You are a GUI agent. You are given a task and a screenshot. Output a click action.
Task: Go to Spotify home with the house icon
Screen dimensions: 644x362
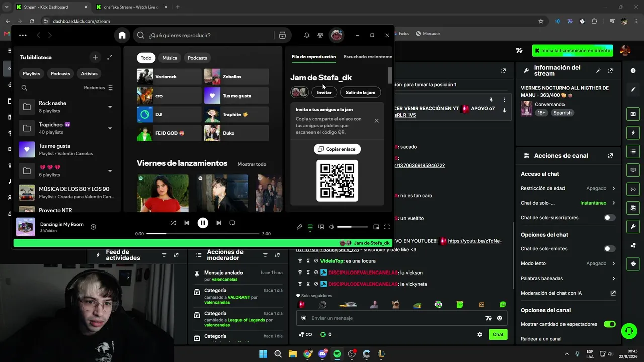tap(122, 35)
